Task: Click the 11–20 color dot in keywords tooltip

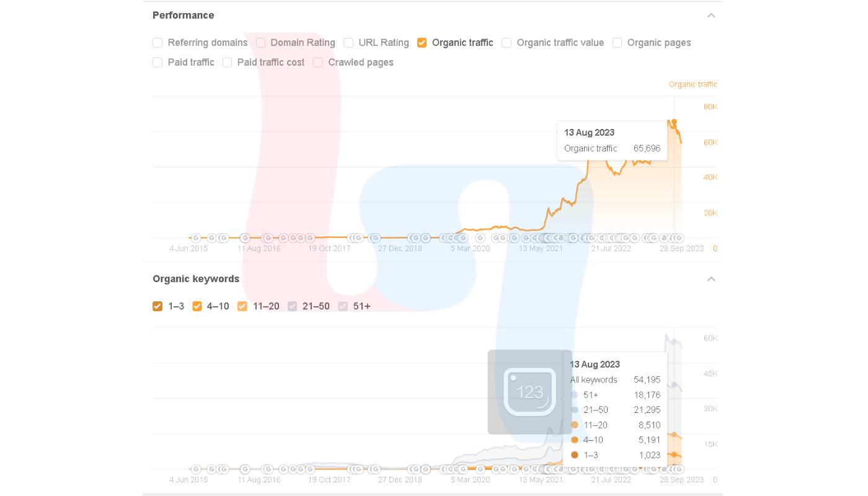Action: click(x=575, y=425)
